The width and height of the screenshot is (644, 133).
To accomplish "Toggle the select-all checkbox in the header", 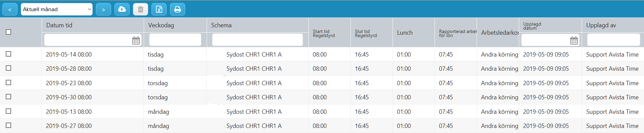I will (8, 32).
